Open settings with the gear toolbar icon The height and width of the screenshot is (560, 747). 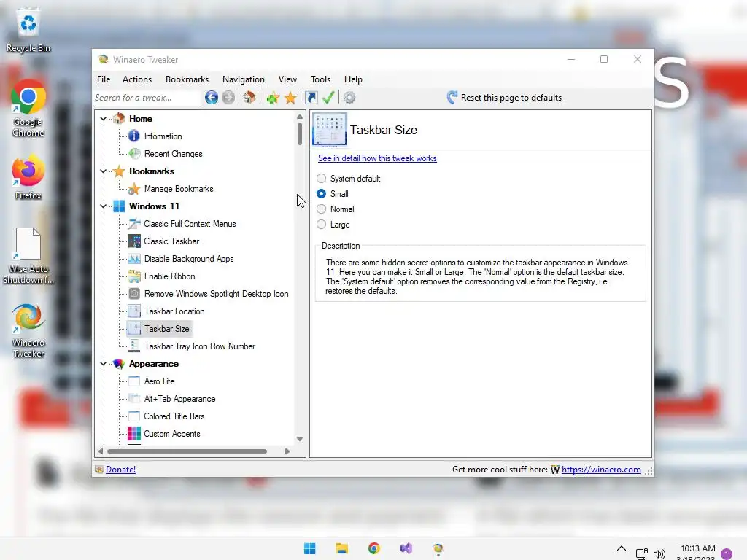coord(349,98)
